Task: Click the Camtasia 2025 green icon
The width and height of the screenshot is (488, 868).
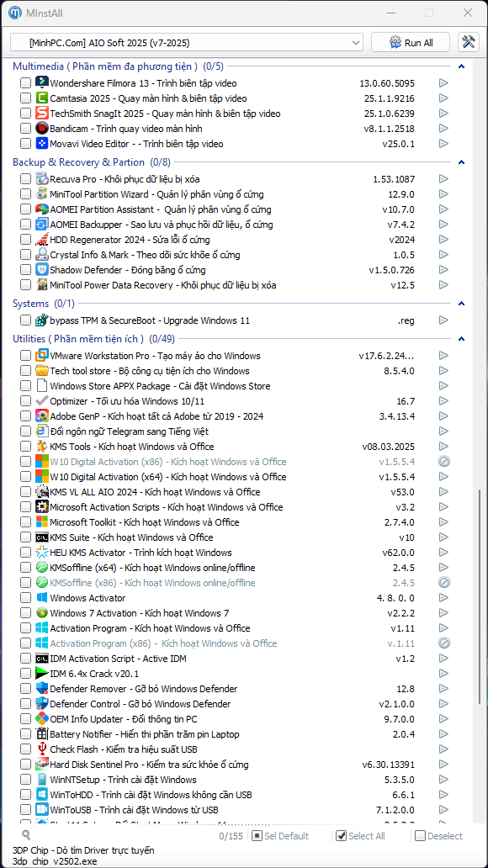Action: click(x=41, y=98)
